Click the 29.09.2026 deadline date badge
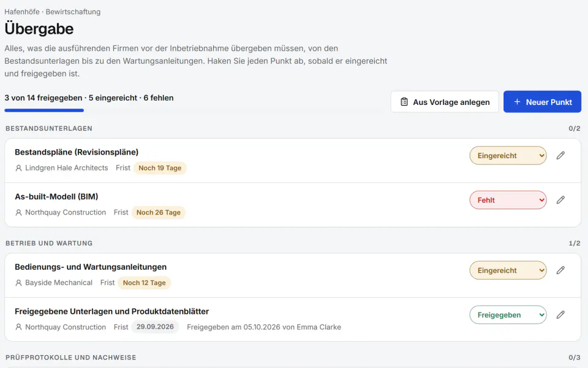The width and height of the screenshot is (588, 368). (x=155, y=327)
